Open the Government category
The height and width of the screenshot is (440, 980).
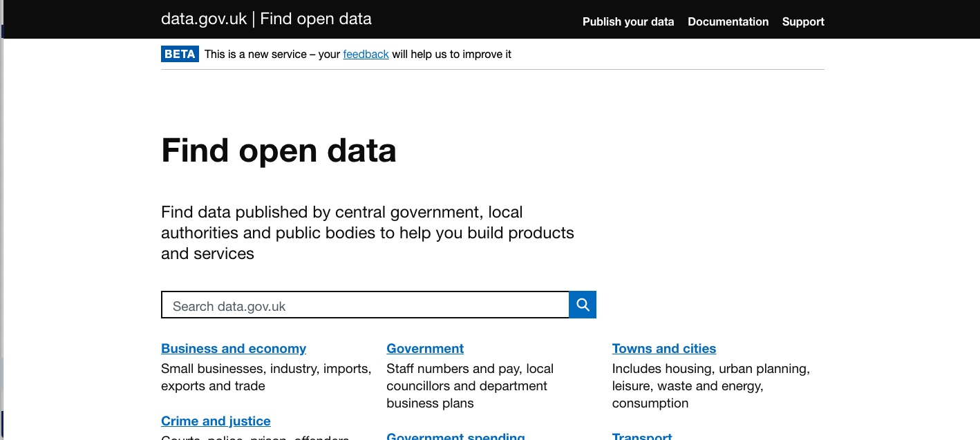[x=425, y=348]
